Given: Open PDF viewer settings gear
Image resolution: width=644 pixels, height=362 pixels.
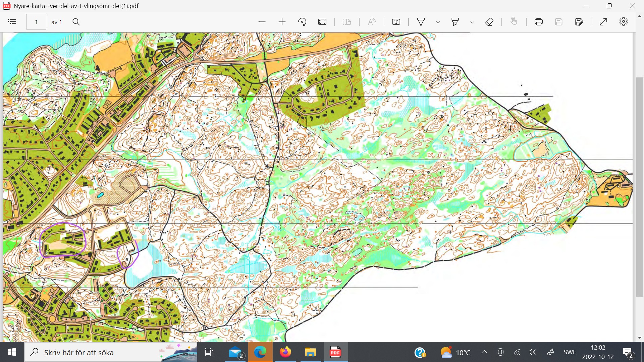Looking at the screenshot, I should 624,22.
